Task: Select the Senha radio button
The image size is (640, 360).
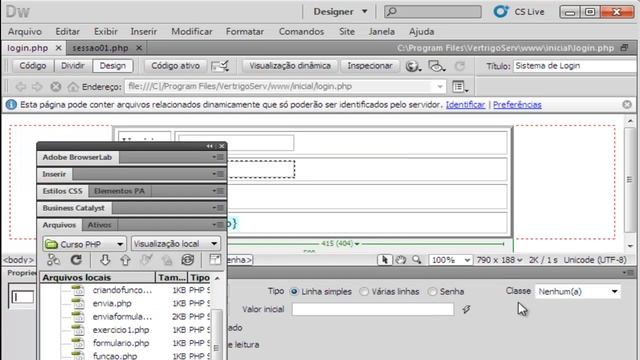Action: coord(432,291)
